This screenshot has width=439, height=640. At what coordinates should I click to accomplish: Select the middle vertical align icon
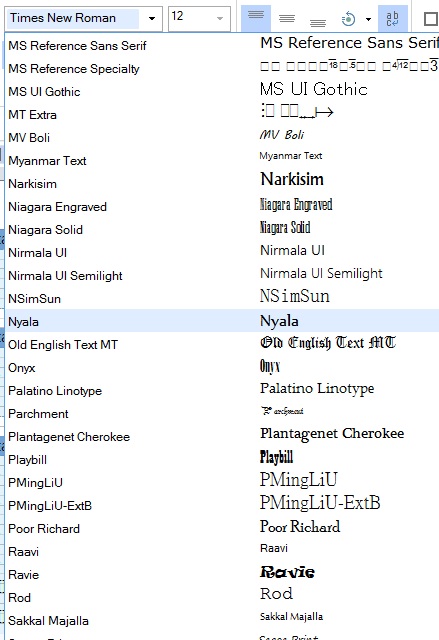287,18
